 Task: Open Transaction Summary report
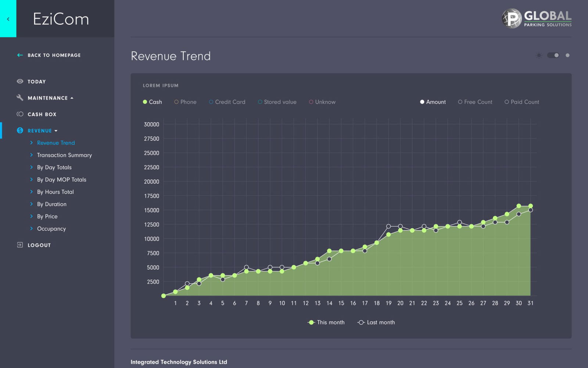tap(64, 155)
